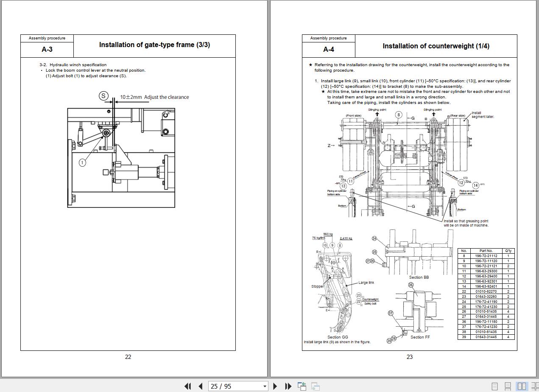Click heading 'Installation of counterweight (1/4)'
This screenshot has width=539, height=392.
coord(436,46)
